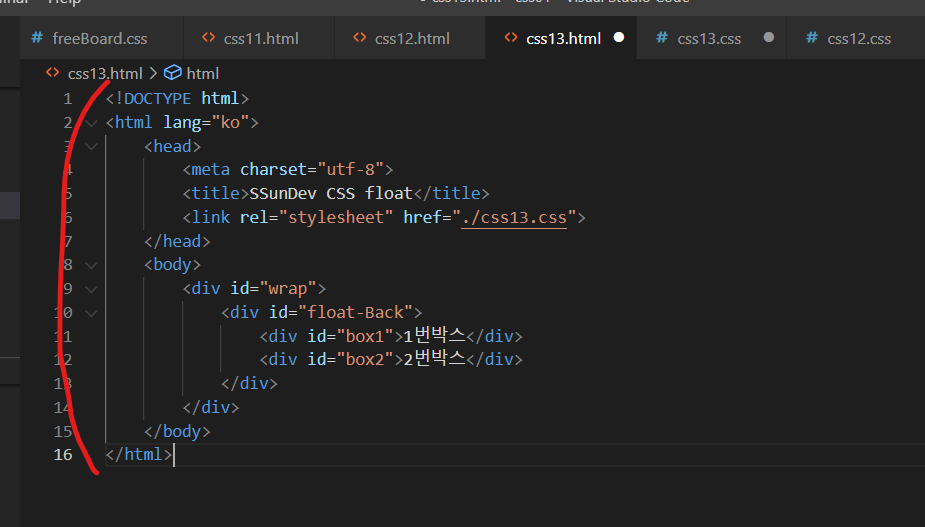
Task: Click the 2번박스 text content
Action: (x=435, y=359)
